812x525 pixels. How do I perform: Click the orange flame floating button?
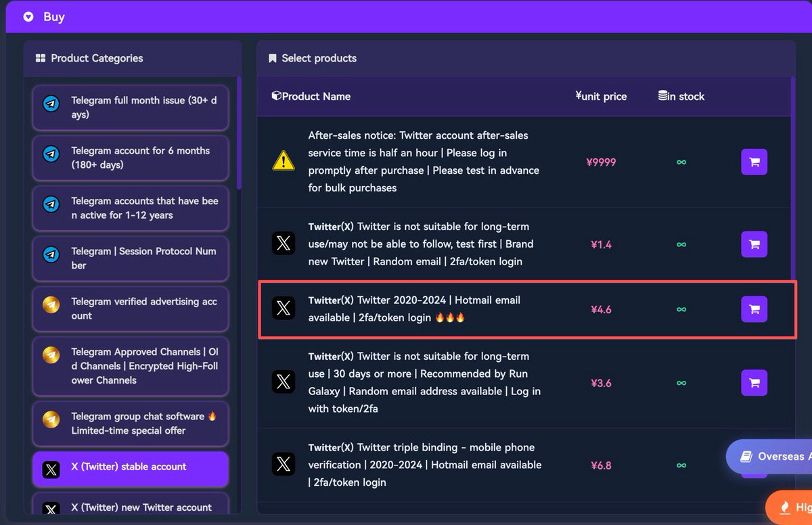click(x=790, y=507)
